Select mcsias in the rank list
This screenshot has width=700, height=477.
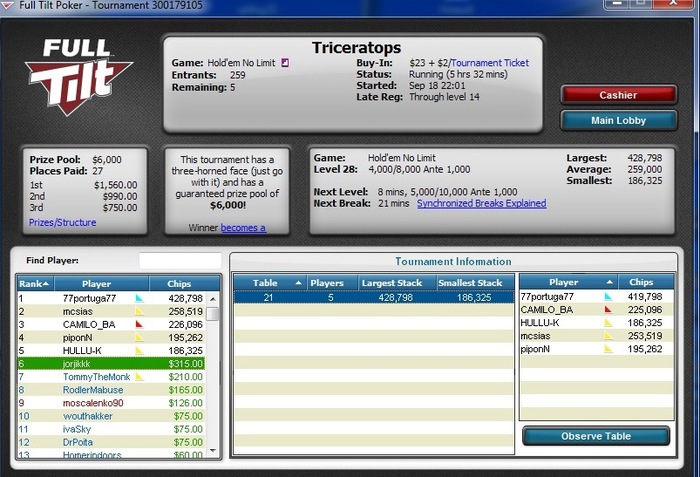point(112,311)
